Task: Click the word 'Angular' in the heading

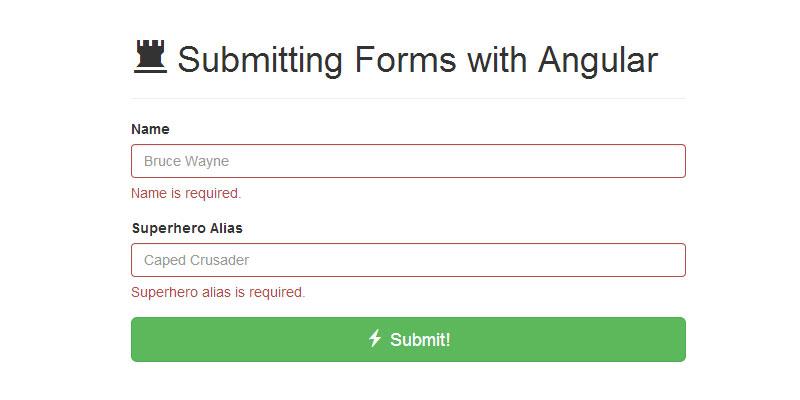Action: pyautogui.click(x=598, y=60)
